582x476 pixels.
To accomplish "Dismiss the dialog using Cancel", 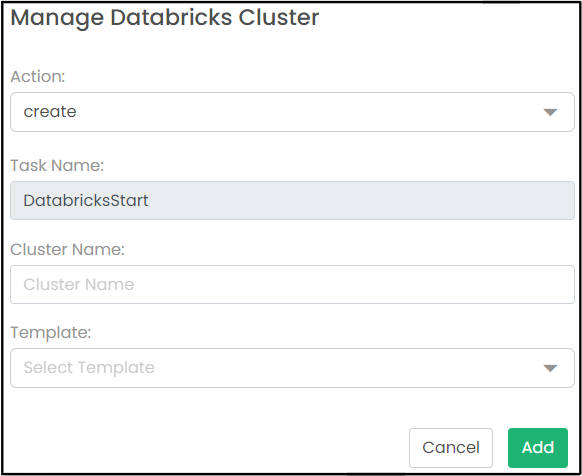I will click(451, 448).
